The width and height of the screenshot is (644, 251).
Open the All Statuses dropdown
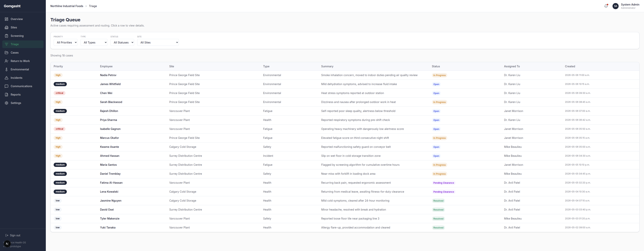pos(122,43)
